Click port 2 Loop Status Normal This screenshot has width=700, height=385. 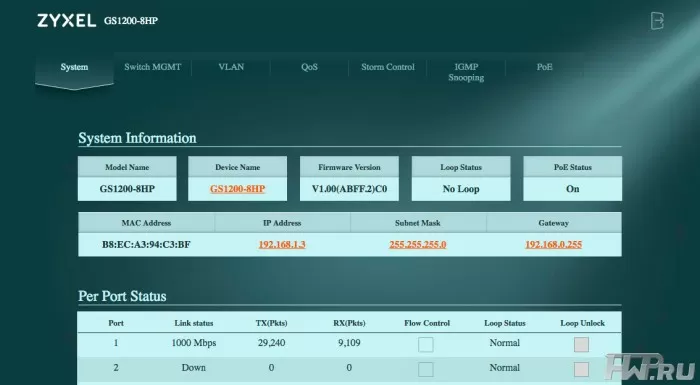(x=504, y=368)
